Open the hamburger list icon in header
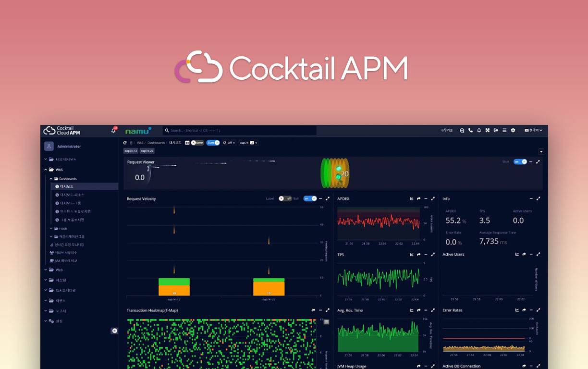This screenshot has height=369, width=588. coord(504,130)
